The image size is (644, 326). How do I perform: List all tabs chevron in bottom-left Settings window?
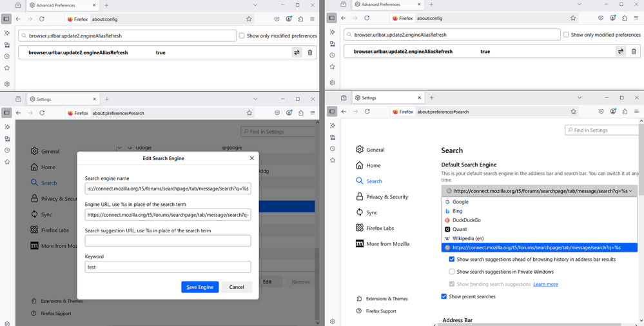(255, 99)
